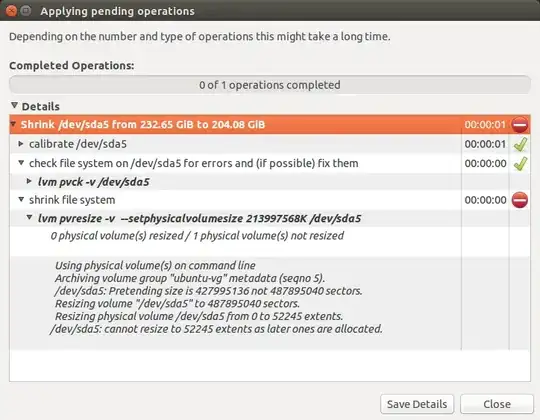Click red error icon on shrink file system row
540x420 pixels.
point(520,200)
